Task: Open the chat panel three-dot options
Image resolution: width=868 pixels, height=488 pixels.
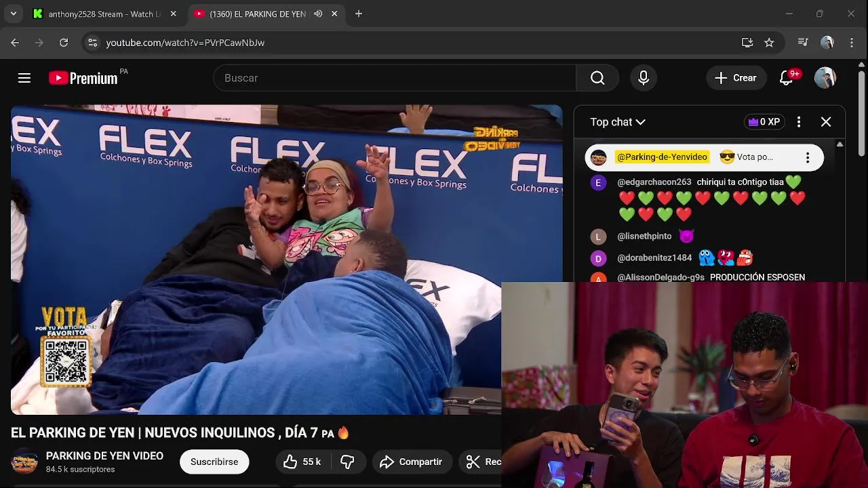Action: pyautogui.click(x=799, y=122)
